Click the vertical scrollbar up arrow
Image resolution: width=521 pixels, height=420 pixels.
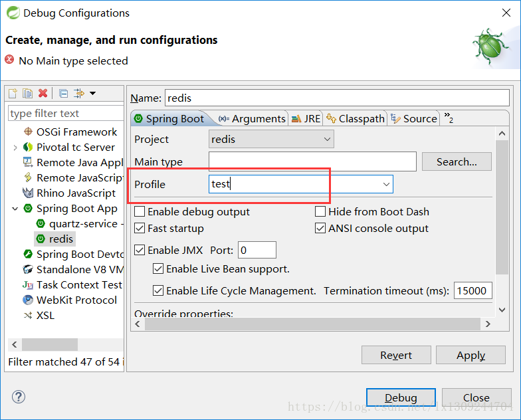pos(502,134)
